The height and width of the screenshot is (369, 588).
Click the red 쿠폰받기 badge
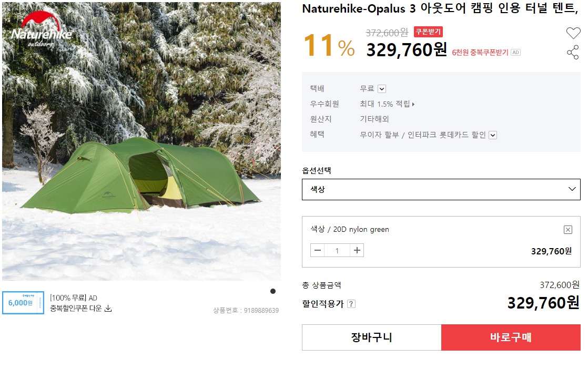point(429,32)
